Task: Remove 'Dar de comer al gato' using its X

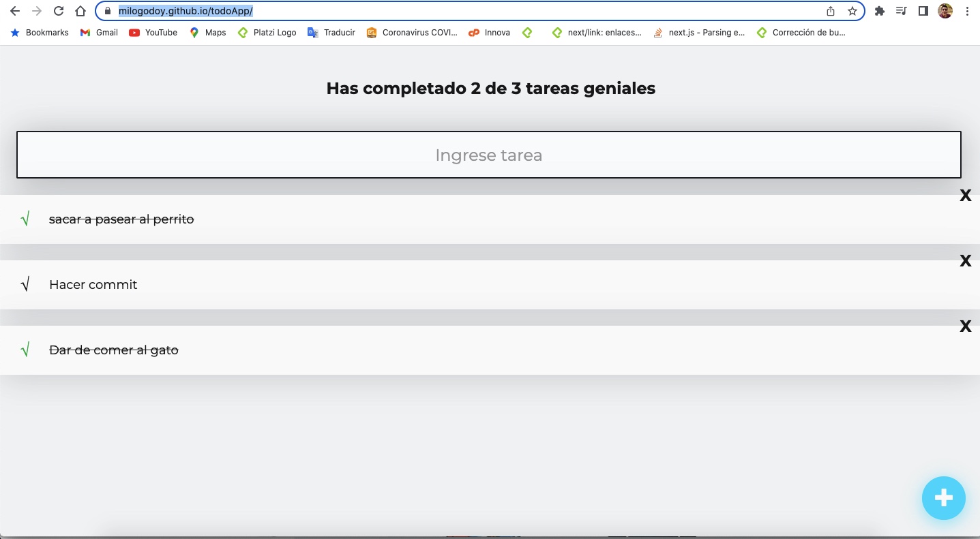Action: point(966,326)
